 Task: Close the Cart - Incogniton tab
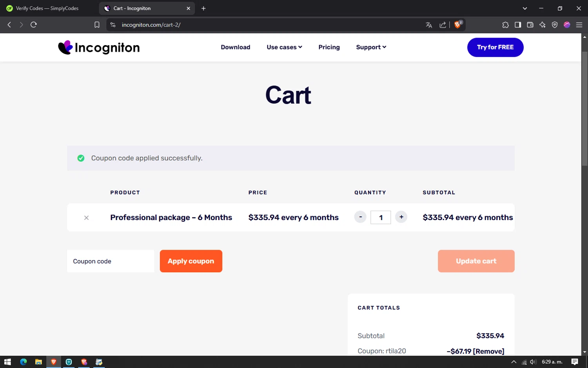click(188, 8)
